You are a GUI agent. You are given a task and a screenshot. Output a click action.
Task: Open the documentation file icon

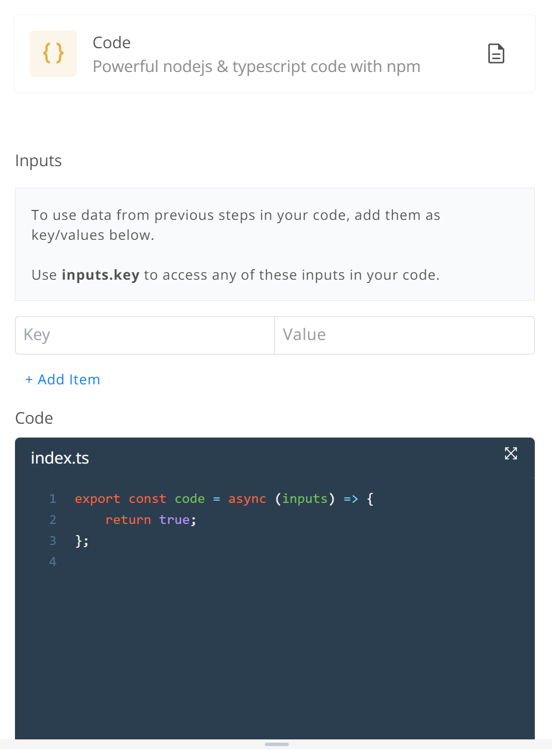[x=496, y=54]
